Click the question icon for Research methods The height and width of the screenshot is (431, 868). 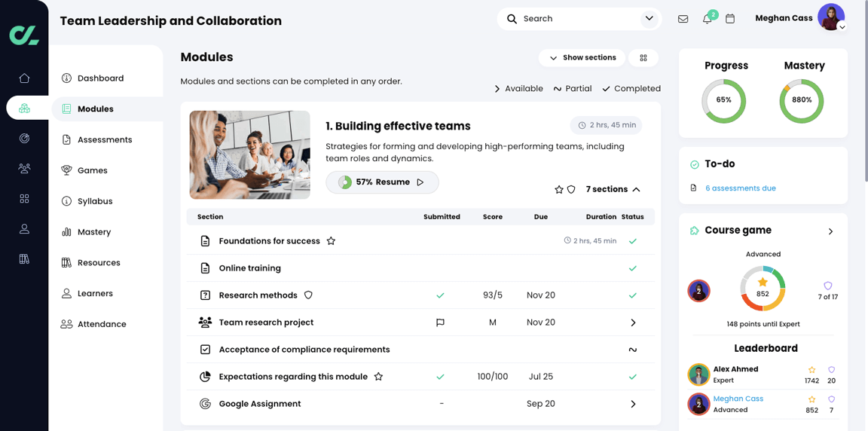tap(206, 295)
